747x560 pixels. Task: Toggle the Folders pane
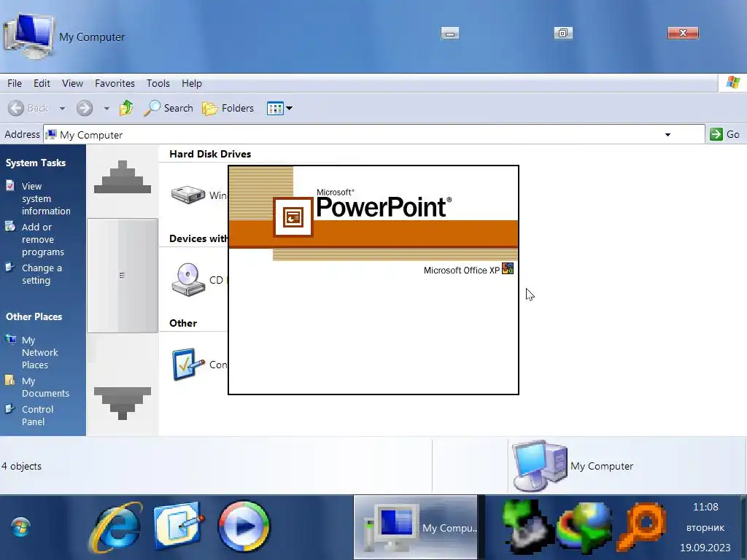[x=228, y=108]
